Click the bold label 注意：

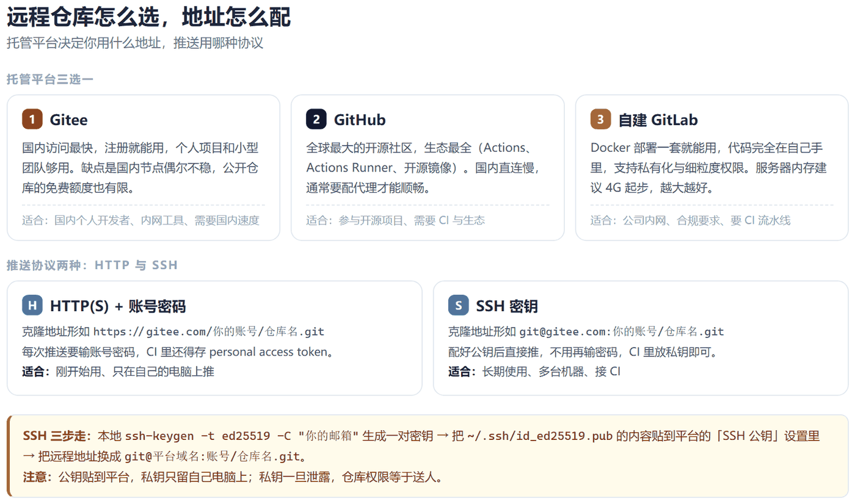click(x=40, y=477)
